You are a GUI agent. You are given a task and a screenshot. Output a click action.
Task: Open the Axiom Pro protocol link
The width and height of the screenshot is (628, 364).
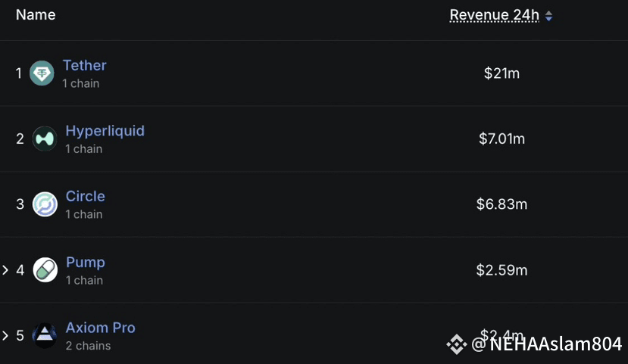tap(101, 328)
